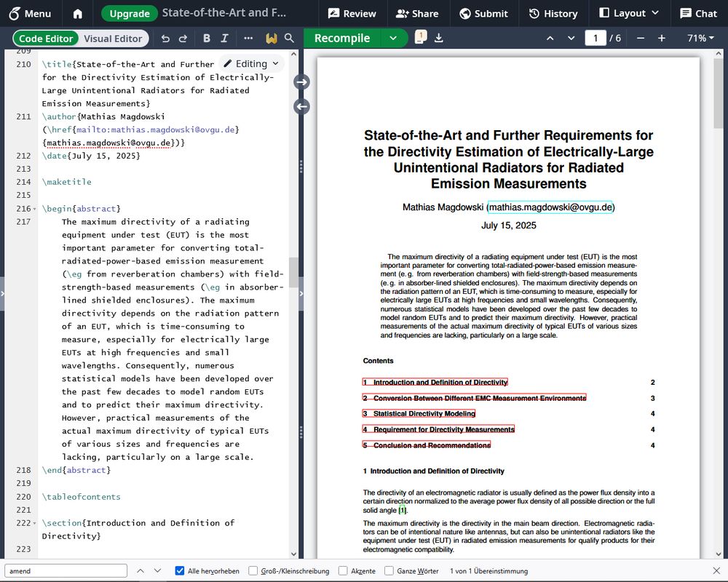The image size is (728, 582).
Task: Click line number 217 in gutter
Action: coord(23,222)
